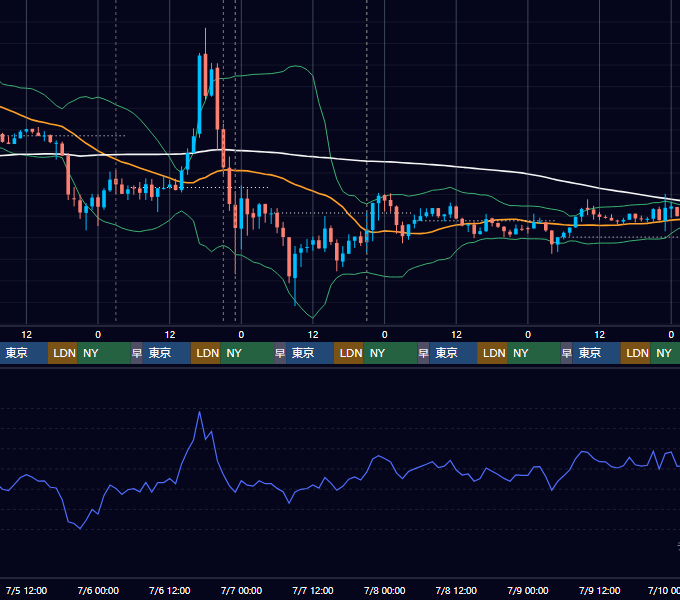Click the 7/7 00:00 date label
The height and width of the screenshot is (600, 680).
click(241, 591)
